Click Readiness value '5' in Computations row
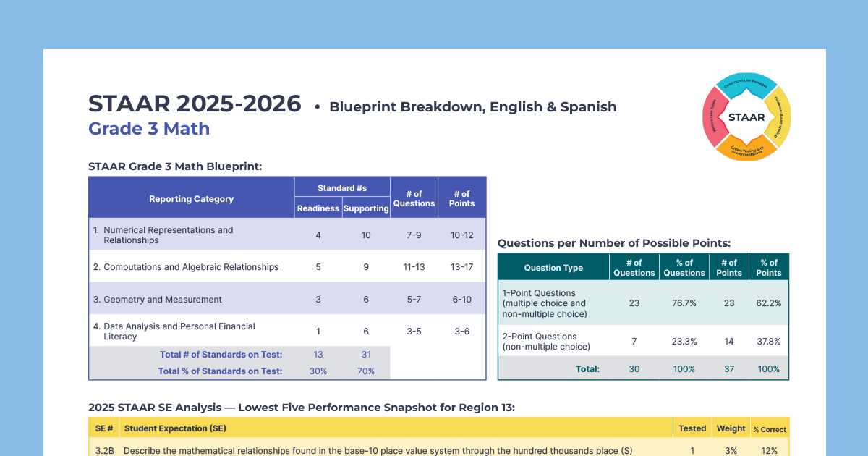 point(318,267)
